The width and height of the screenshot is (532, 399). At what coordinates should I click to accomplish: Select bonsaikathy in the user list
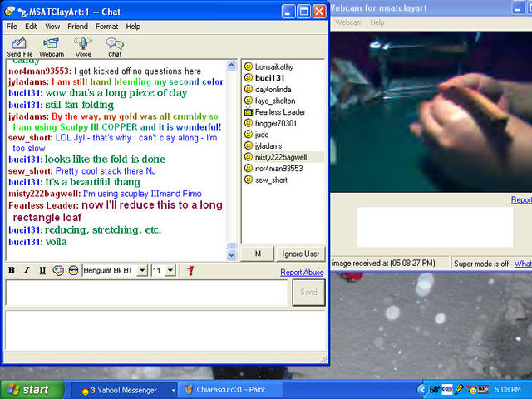click(274, 66)
